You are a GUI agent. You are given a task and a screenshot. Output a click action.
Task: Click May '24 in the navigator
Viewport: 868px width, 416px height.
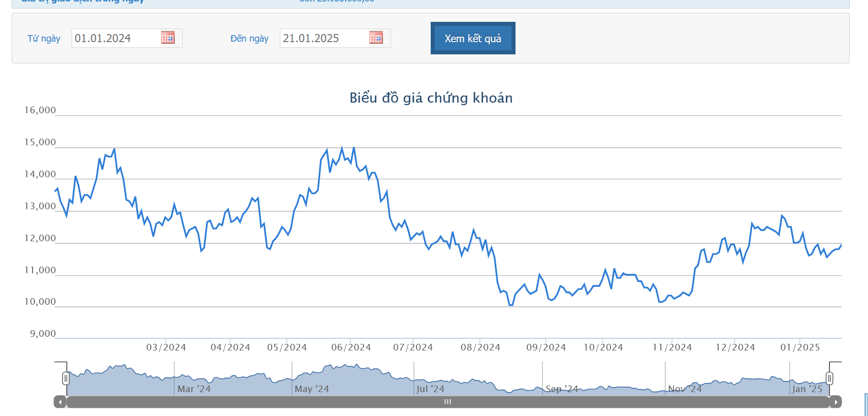[312, 389]
